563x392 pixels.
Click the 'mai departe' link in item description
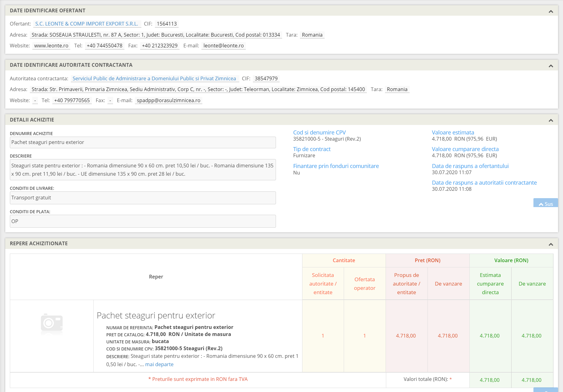coord(159,364)
